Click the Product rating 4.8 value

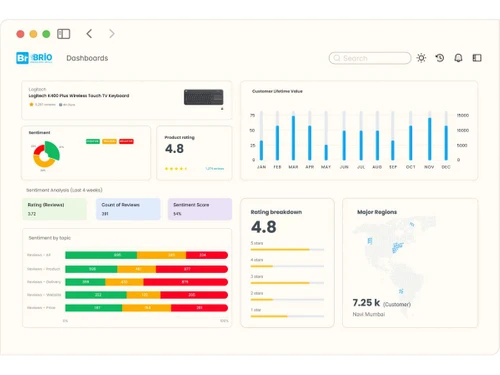click(174, 149)
